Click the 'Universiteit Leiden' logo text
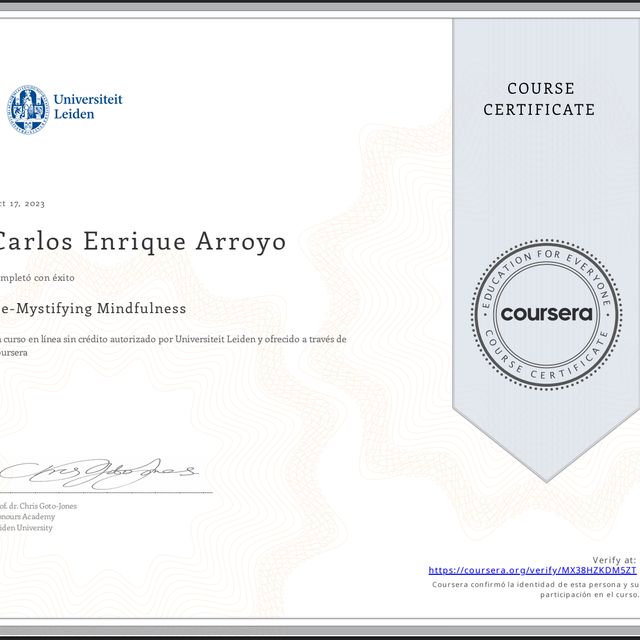640x640 pixels. [x=88, y=107]
